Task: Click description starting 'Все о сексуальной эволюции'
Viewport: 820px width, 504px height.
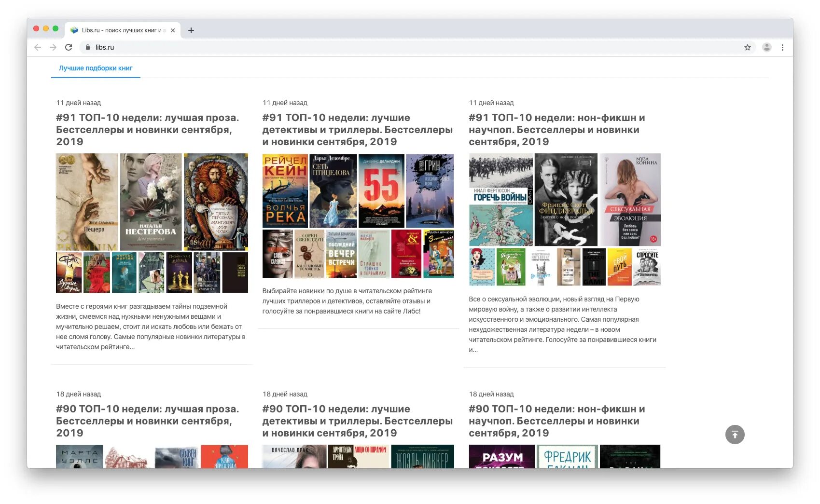Action: [x=563, y=324]
